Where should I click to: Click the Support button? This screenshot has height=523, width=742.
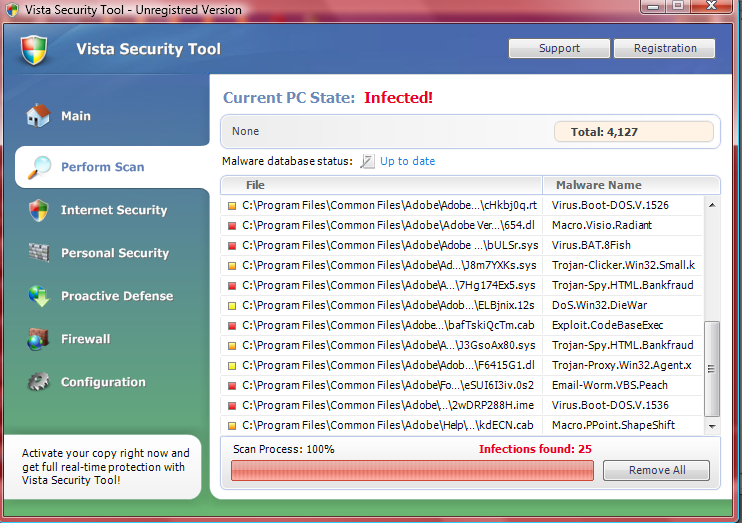click(559, 48)
